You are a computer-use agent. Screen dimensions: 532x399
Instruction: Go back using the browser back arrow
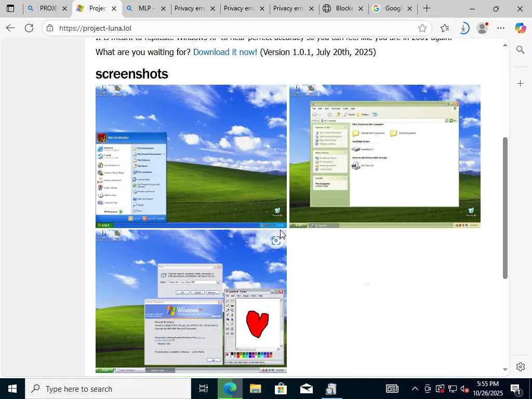(10, 28)
